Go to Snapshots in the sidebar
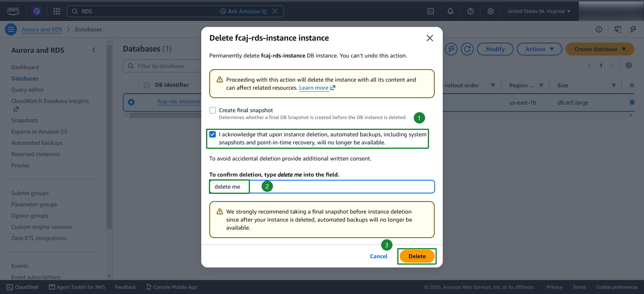This screenshot has width=644, height=294. 25,120
